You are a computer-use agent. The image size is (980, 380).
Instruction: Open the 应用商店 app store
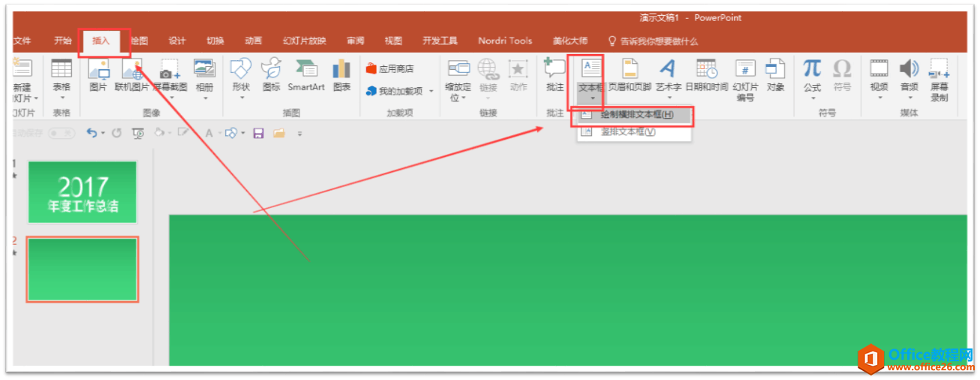coord(390,68)
